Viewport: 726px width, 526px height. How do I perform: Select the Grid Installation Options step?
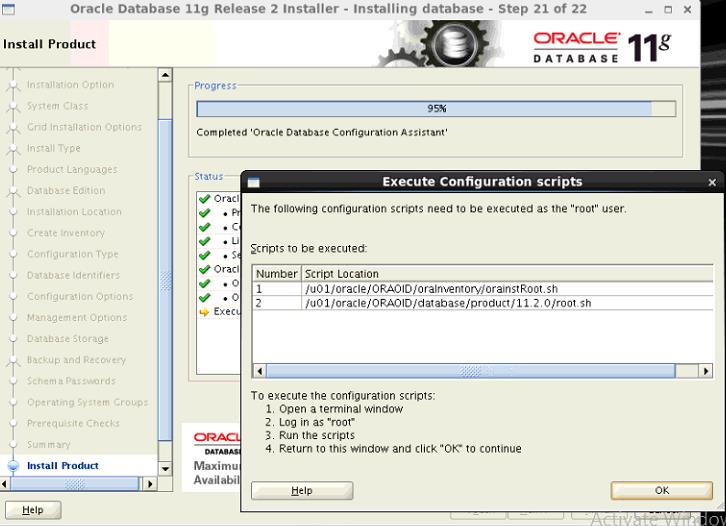click(84, 127)
